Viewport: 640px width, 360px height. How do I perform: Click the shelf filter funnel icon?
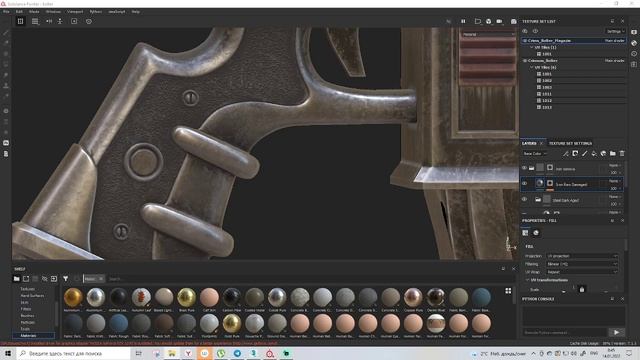[65, 279]
